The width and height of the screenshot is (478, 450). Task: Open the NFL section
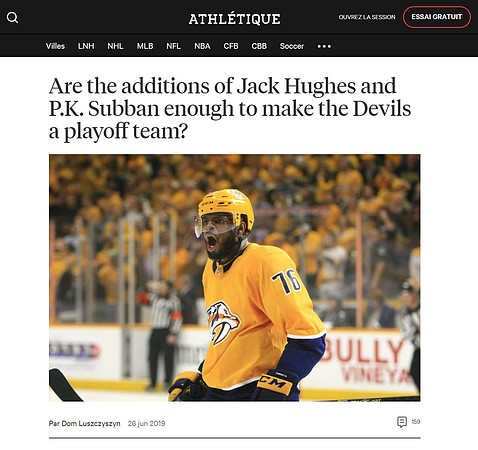174,46
